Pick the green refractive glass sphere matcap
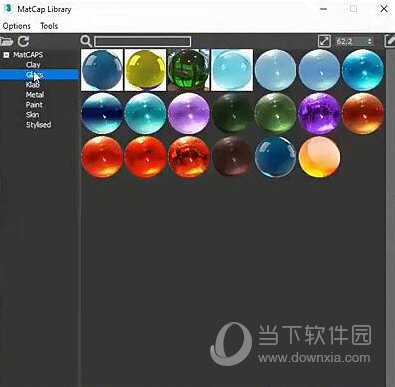The image size is (395, 387). click(189, 70)
